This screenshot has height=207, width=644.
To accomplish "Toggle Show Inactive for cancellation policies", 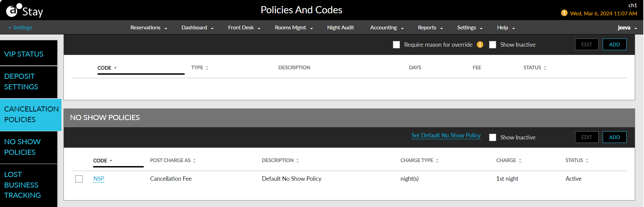I will pyautogui.click(x=492, y=45).
